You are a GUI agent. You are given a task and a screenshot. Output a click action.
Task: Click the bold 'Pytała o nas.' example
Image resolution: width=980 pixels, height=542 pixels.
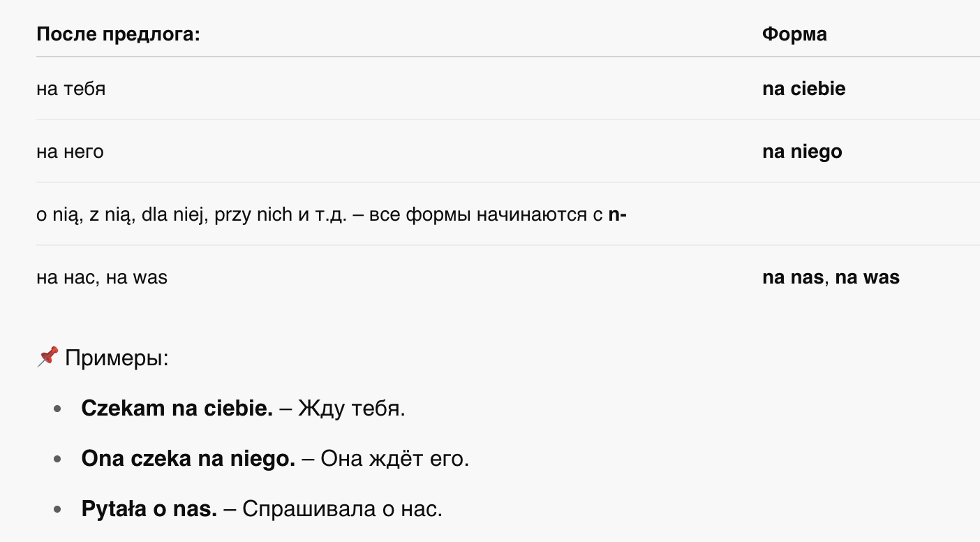tap(149, 509)
